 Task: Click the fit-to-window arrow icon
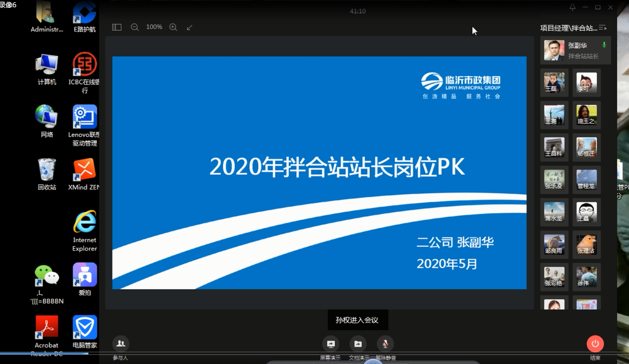189,27
